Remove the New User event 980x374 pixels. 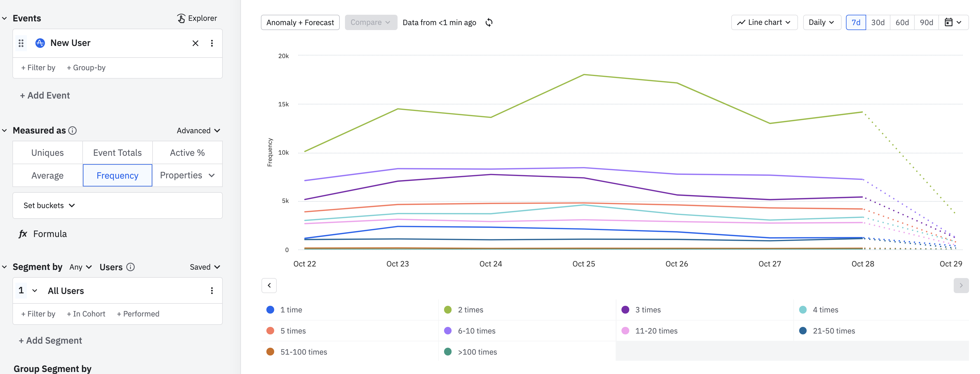(x=195, y=43)
